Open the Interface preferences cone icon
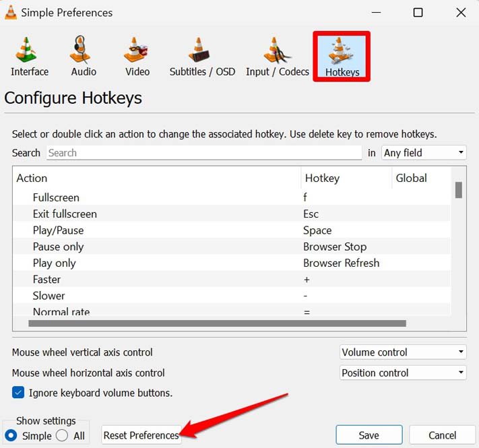This screenshot has width=479, height=448. point(26,50)
